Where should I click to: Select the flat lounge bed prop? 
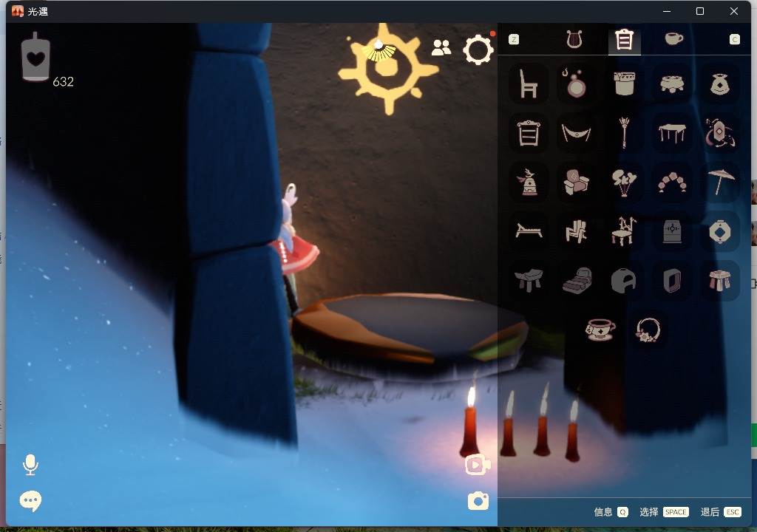click(528, 231)
